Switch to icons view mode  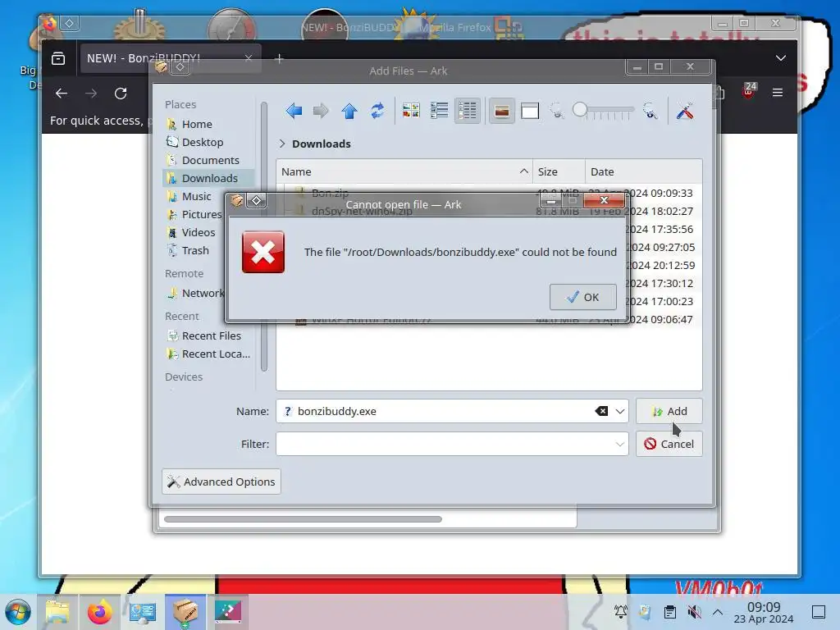(411, 111)
